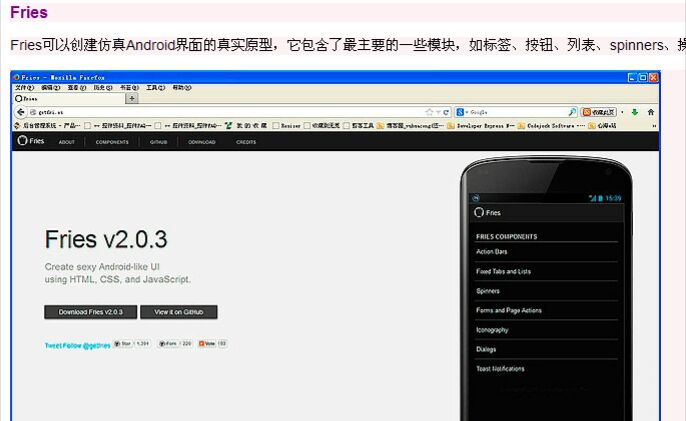686x421 pixels.
Task: Click CREDITS in the site navigation
Action: [246, 142]
